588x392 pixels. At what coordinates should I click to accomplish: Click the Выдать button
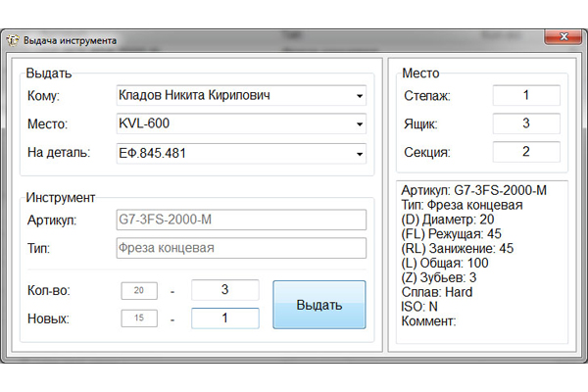(319, 305)
